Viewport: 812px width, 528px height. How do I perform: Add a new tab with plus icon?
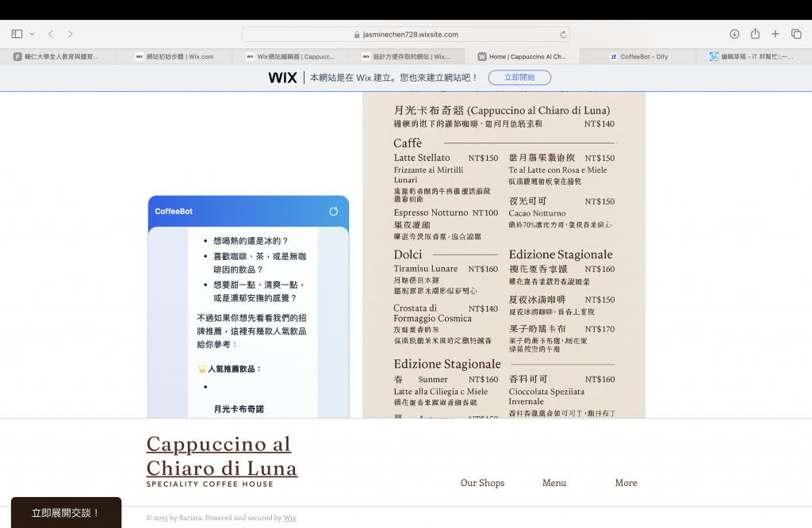click(776, 34)
